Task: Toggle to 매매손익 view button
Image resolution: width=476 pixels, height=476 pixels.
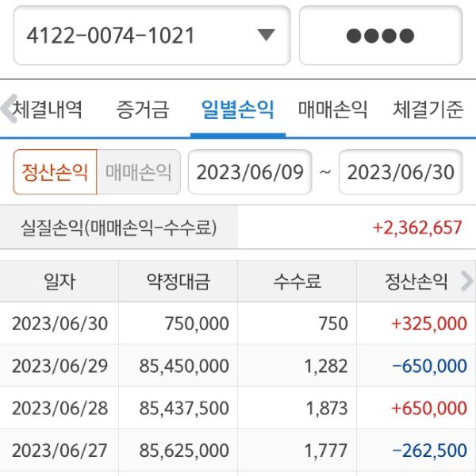Action: [x=138, y=172]
